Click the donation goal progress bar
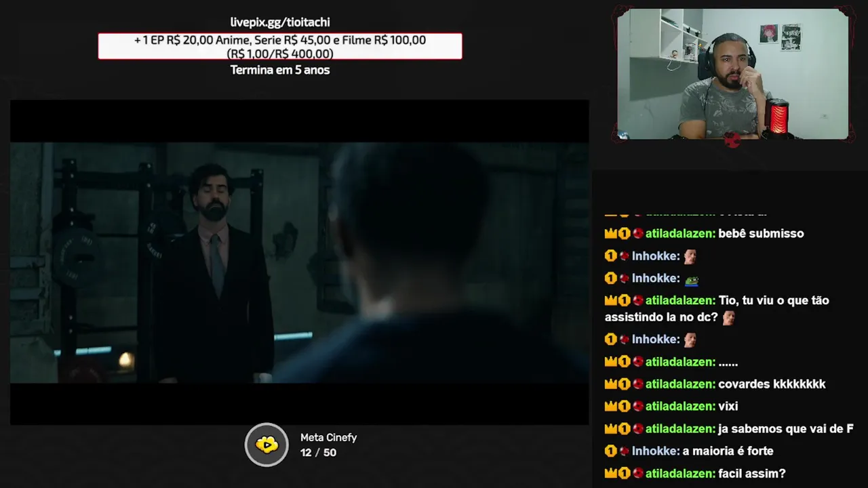The width and height of the screenshot is (868, 488). 280,46
